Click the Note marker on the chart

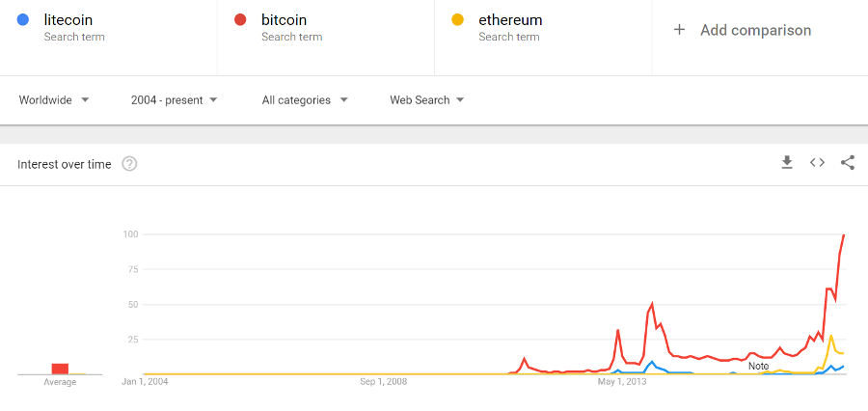tap(759, 366)
